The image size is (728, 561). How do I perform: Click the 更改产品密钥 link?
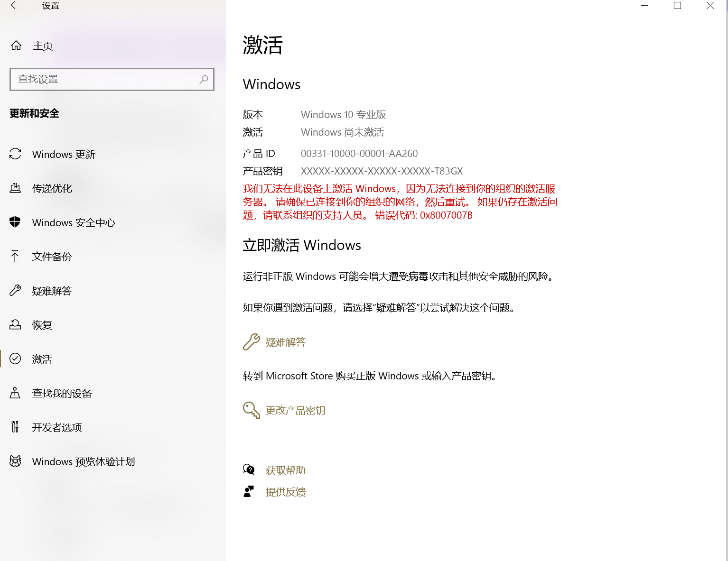(296, 410)
